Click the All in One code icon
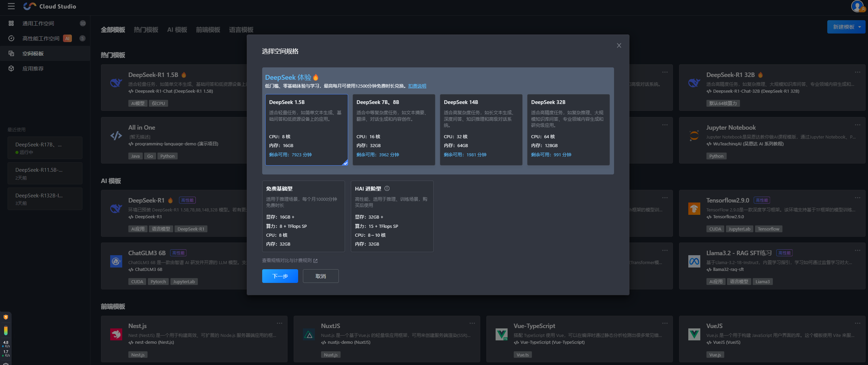 (x=116, y=135)
